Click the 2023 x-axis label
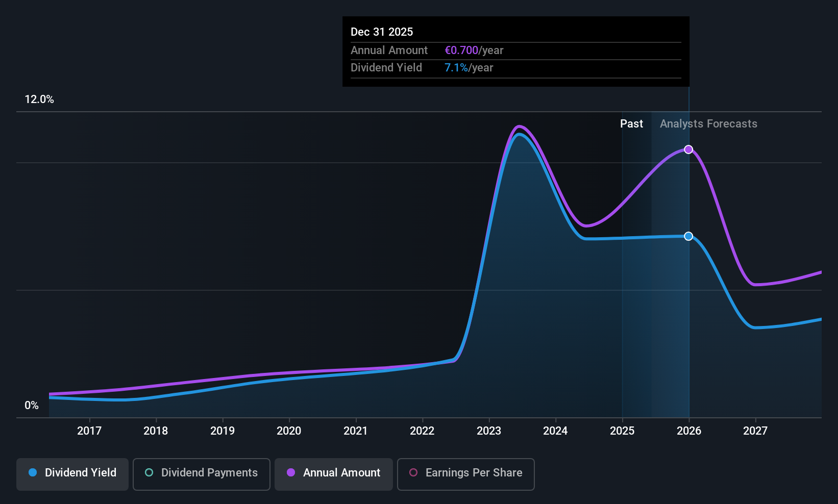838x504 pixels. click(489, 431)
